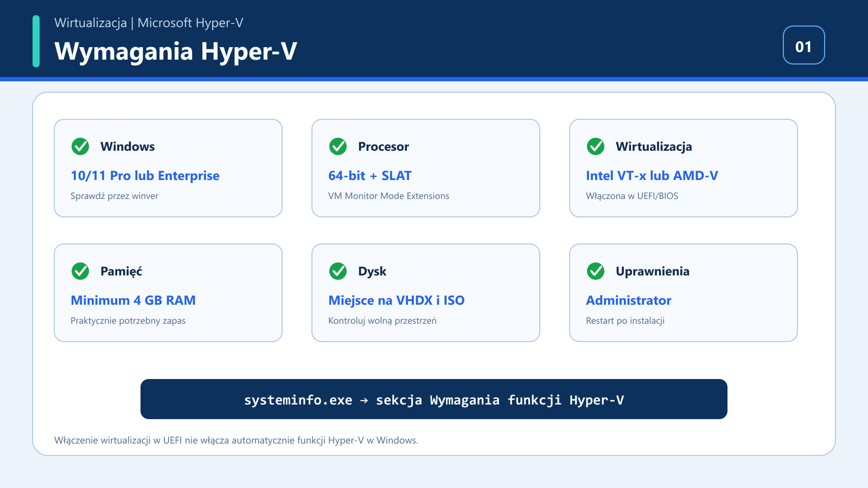Click the note Praktycznie potrzebny zapas
Screen dimensions: 868x488
[128, 320]
